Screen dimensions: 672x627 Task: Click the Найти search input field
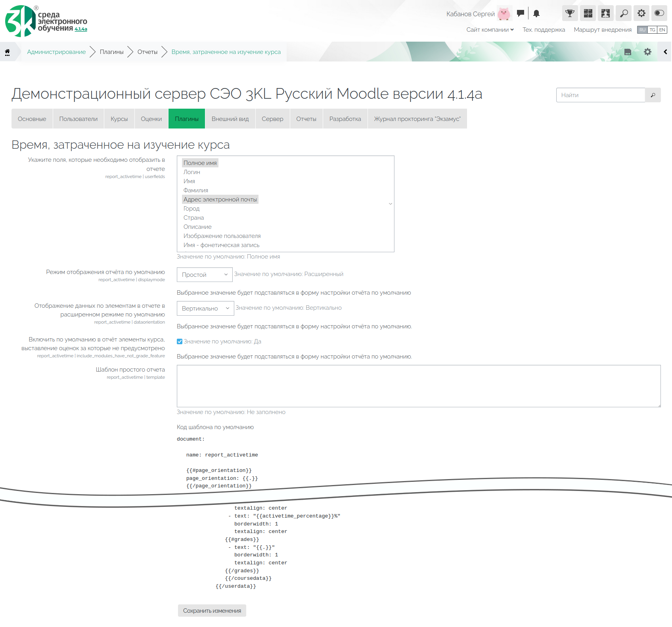tap(600, 95)
